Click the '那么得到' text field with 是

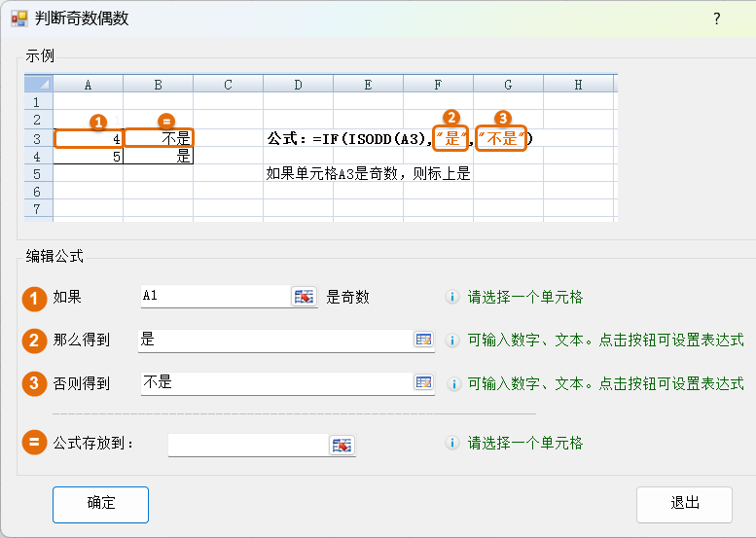[x=274, y=340]
